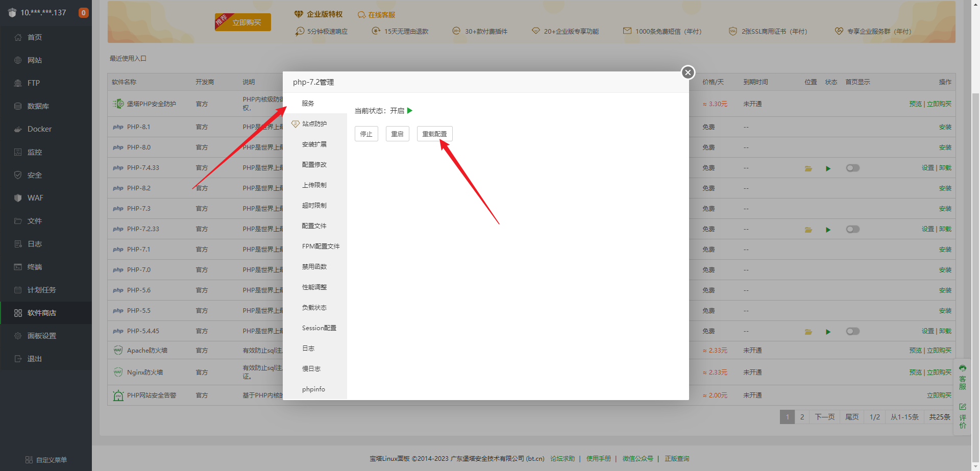Open the Session配置 tab

(x=315, y=328)
